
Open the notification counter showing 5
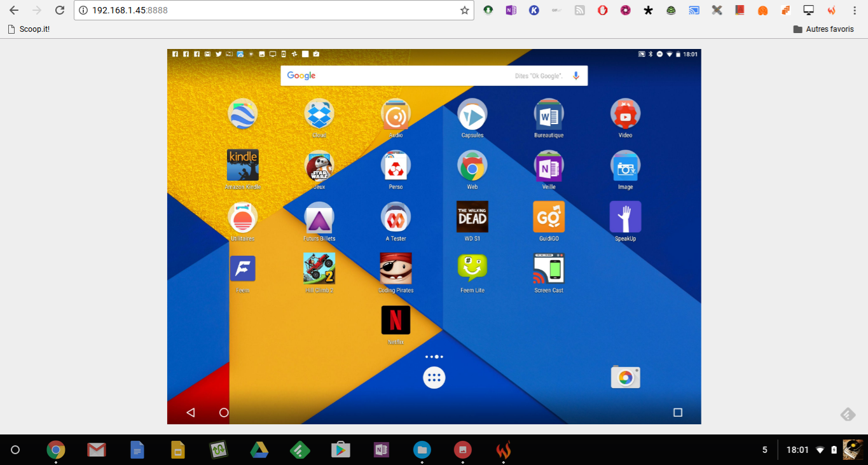pyautogui.click(x=764, y=450)
